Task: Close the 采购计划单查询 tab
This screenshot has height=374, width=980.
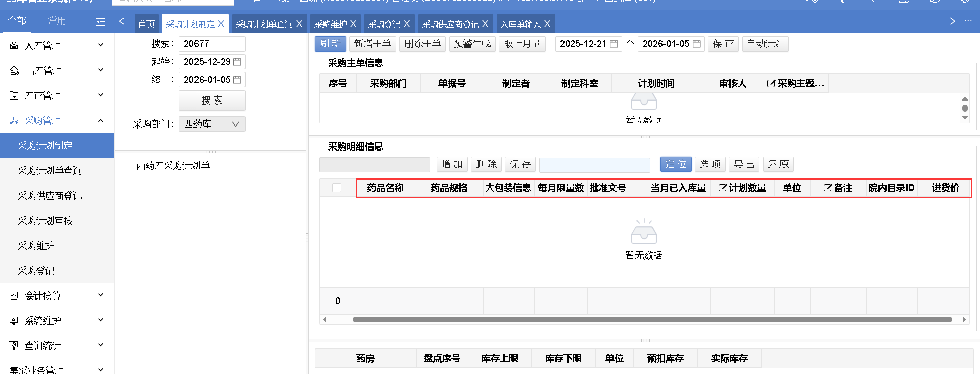Action: coord(299,23)
